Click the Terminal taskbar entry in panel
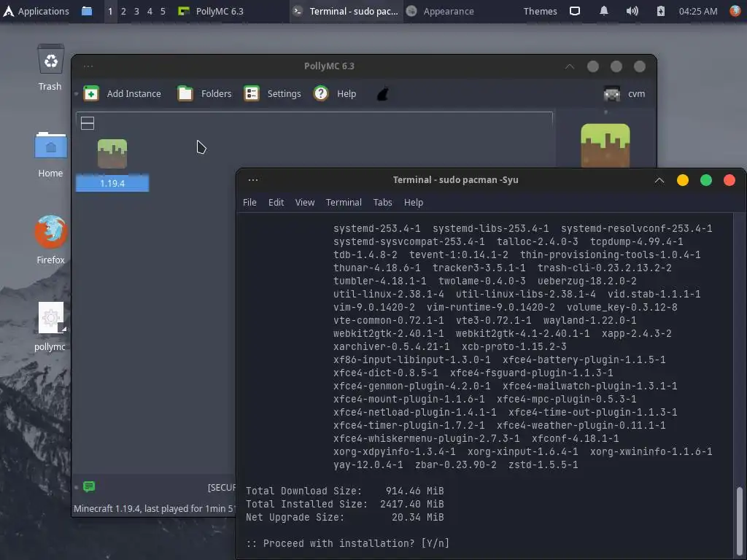This screenshot has height=560, width=747. (346, 11)
